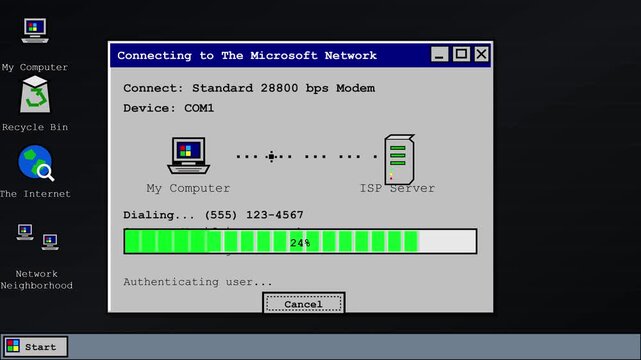The width and height of the screenshot is (641, 360).
Task: Click the My Computer icon in dialog
Action: tap(188, 156)
